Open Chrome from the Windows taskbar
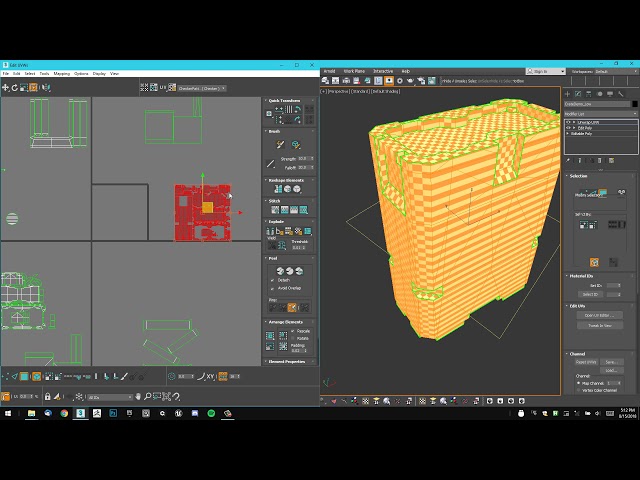This screenshot has height=480, width=640. pyautogui.click(x=64, y=413)
